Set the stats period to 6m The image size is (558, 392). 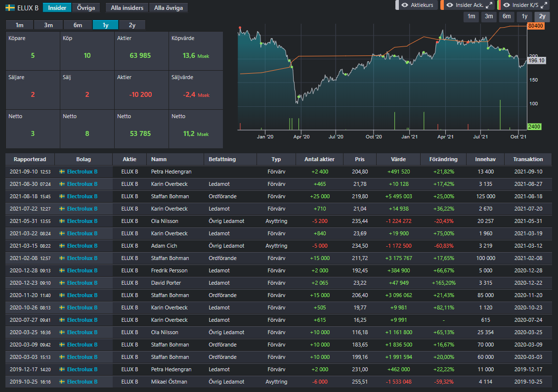coord(78,25)
